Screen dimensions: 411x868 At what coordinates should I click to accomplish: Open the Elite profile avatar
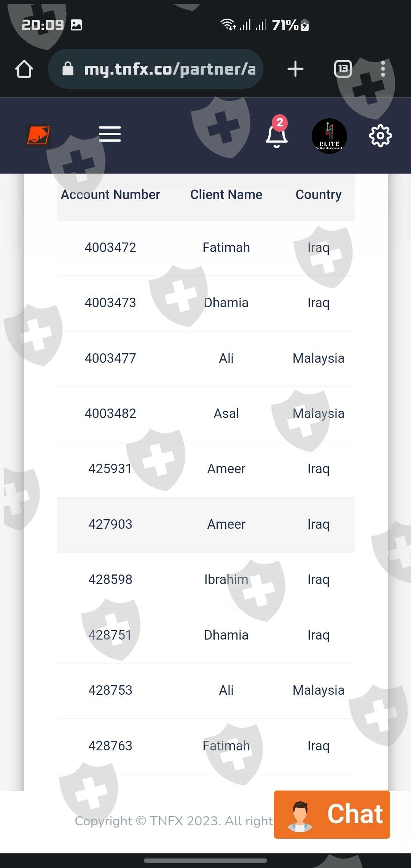(x=329, y=136)
